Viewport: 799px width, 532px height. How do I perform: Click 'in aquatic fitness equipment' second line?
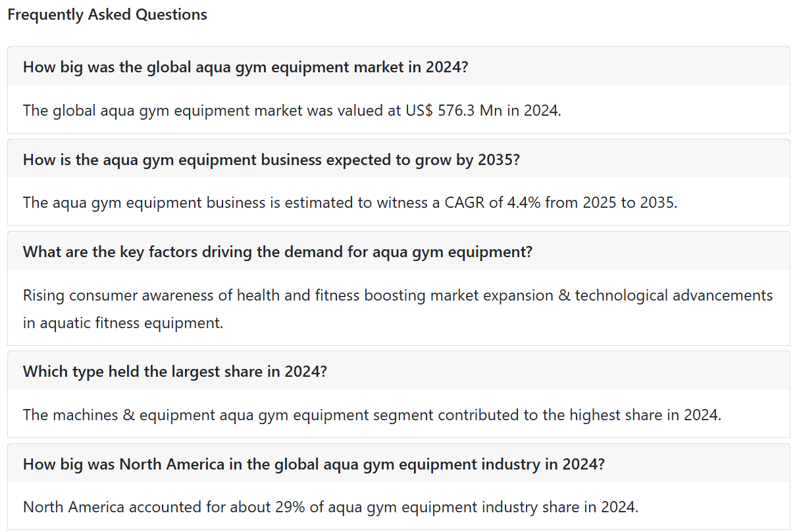(x=123, y=323)
